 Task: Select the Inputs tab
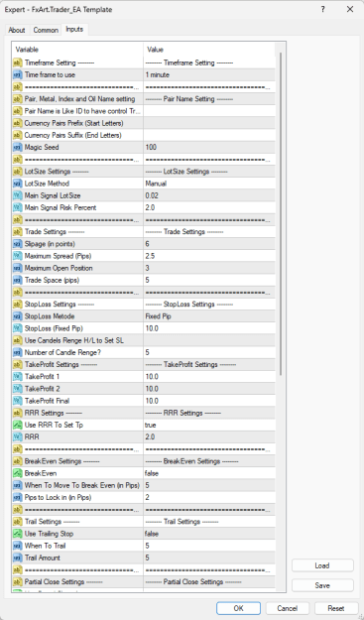coord(74,29)
